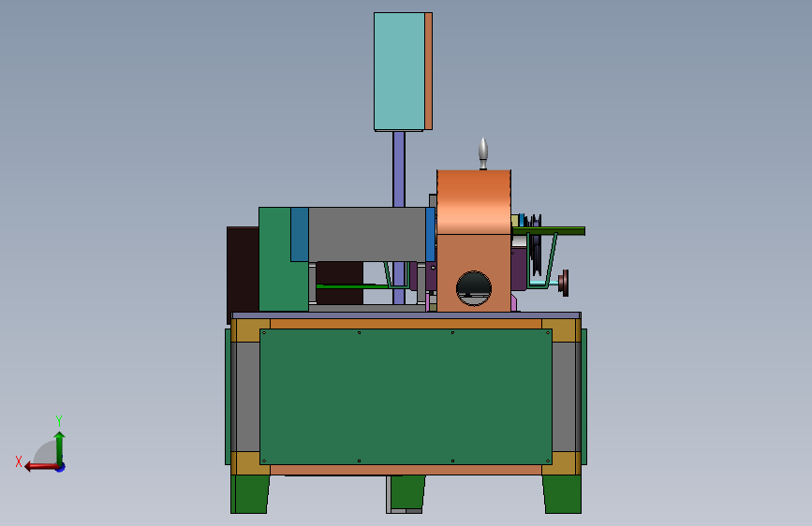Screen dimensions: 812x526
Task: Select the right green foot of the base
Action: 562,494
